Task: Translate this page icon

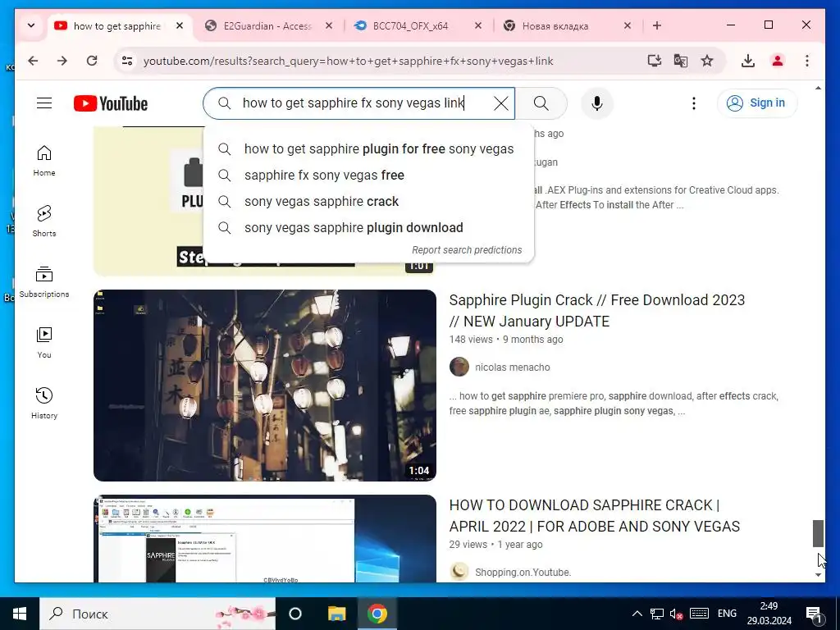Action: pos(680,61)
